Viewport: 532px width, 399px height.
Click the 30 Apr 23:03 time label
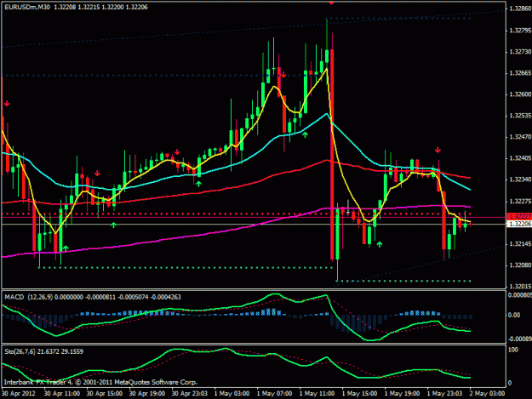tap(189, 394)
